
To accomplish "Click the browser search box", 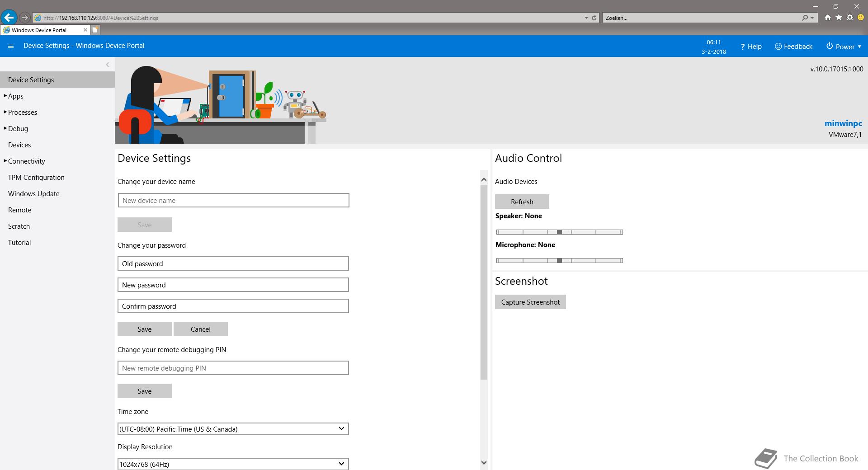I will [x=701, y=18].
